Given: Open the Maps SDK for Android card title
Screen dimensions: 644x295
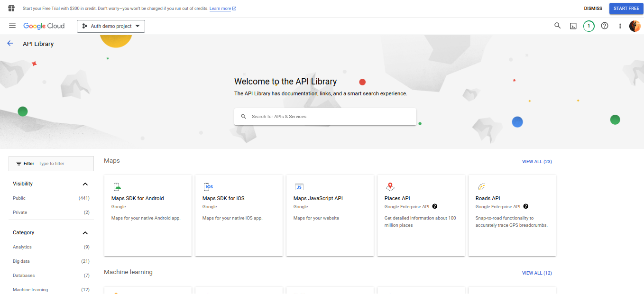Looking at the screenshot, I should (138, 198).
